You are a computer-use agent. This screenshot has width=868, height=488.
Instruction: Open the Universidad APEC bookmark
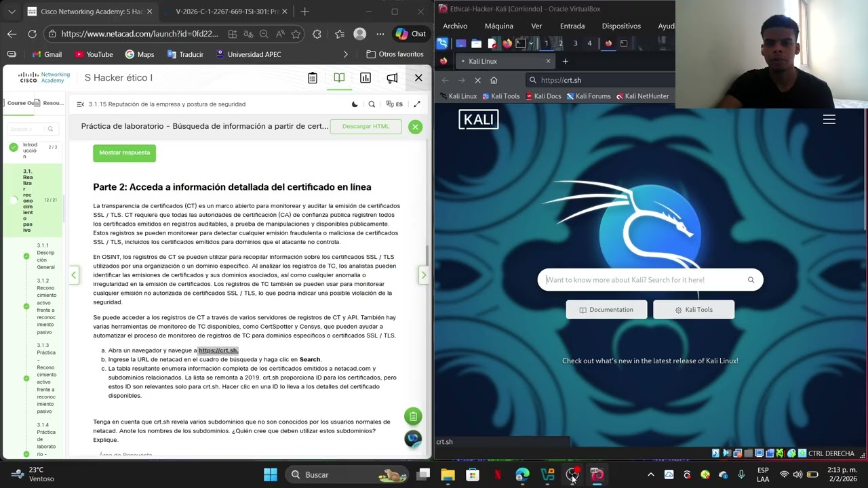click(x=248, y=54)
